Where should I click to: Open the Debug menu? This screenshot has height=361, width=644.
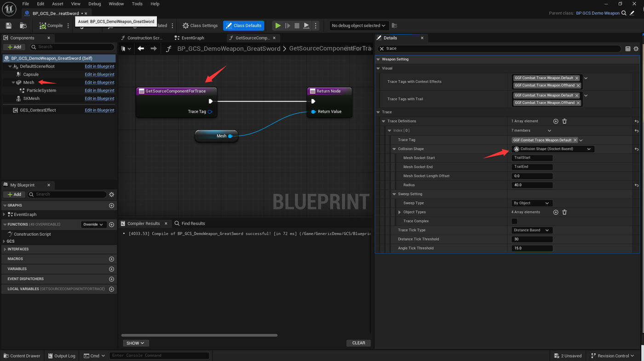coord(94,4)
